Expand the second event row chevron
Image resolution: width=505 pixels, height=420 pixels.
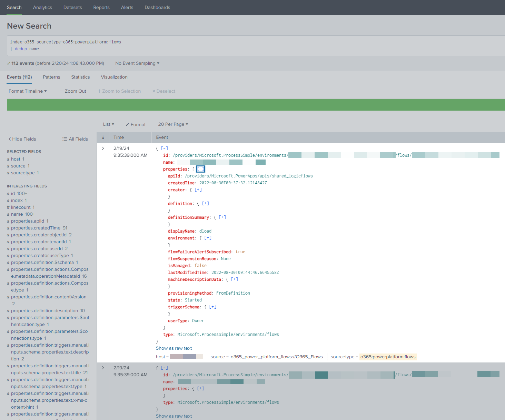103,368
